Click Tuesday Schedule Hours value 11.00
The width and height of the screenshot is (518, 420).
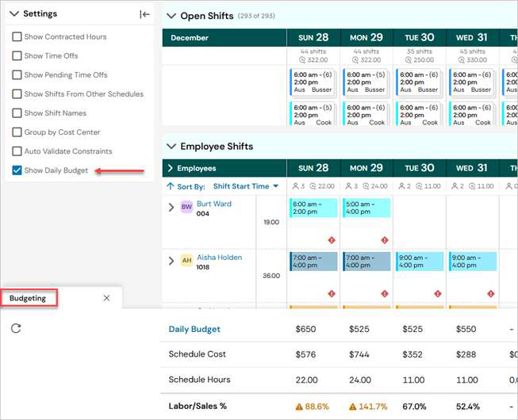point(413,380)
